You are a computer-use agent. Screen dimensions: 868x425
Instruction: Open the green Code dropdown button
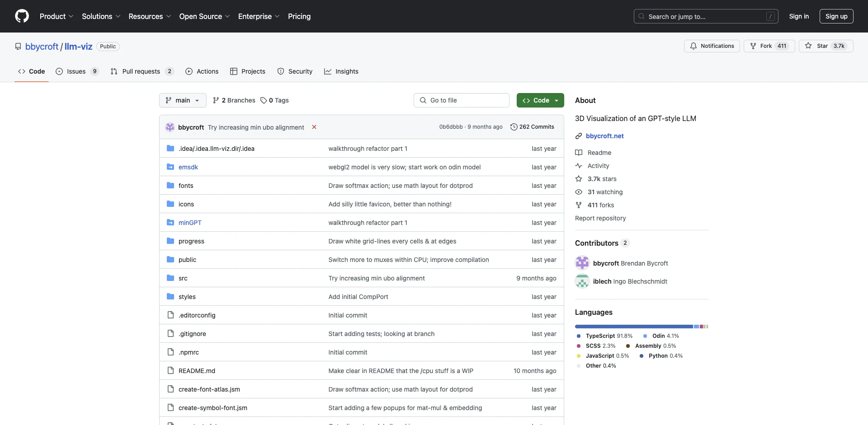click(x=540, y=100)
